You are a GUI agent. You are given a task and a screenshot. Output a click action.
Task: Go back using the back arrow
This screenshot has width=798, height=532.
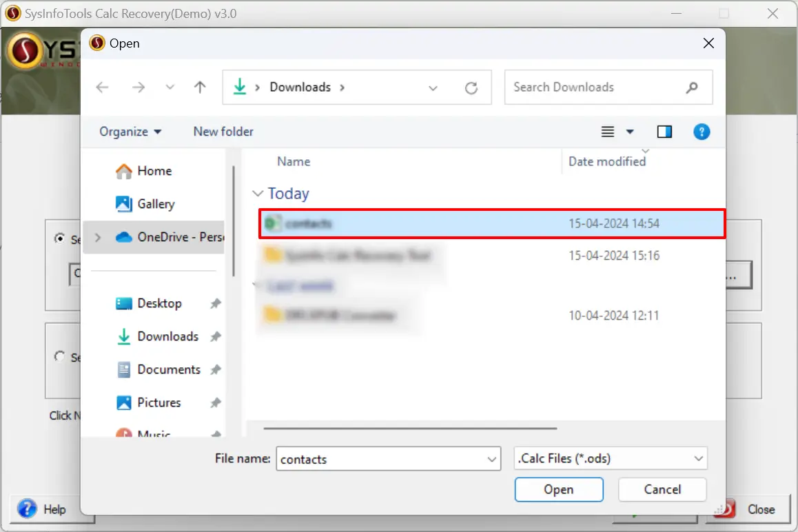pyautogui.click(x=102, y=88)
